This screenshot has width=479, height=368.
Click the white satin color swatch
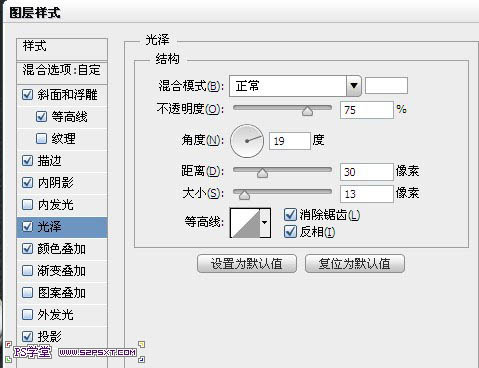386,86
